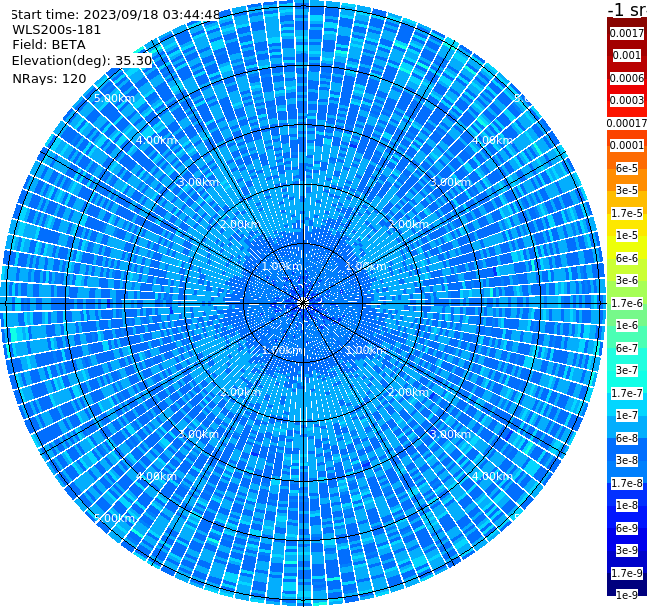The height and width of the screenshot is (607, 647).
Task: Click the center origin of the polar plot
Action: point(303,304)
